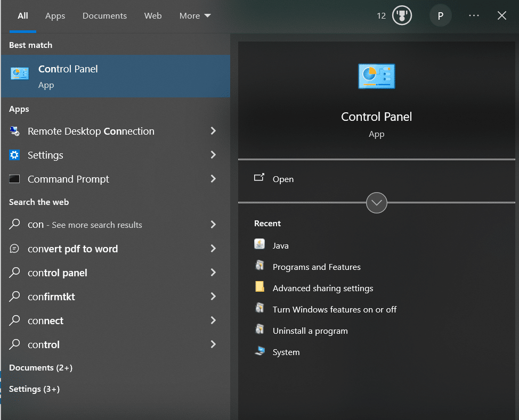This screenshot has width=519, height=420.
Task: Expand control suggestion chevron
Action: [213, 344]
